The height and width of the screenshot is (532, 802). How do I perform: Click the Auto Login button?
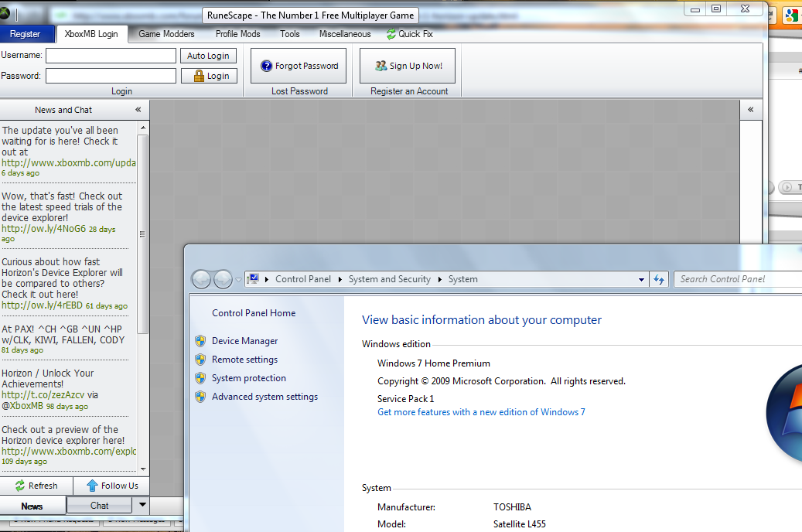[x=208, y=56]
